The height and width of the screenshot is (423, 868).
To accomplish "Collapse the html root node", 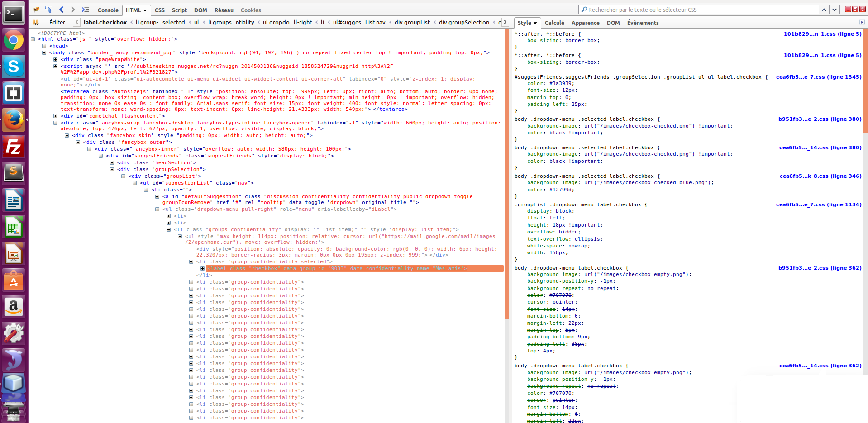I will (x=33, y=39).
